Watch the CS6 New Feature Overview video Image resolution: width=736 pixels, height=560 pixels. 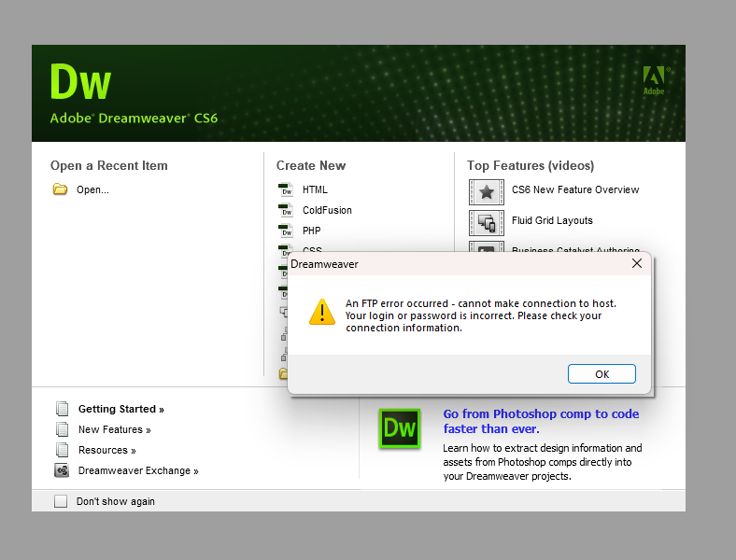(575, 190)
